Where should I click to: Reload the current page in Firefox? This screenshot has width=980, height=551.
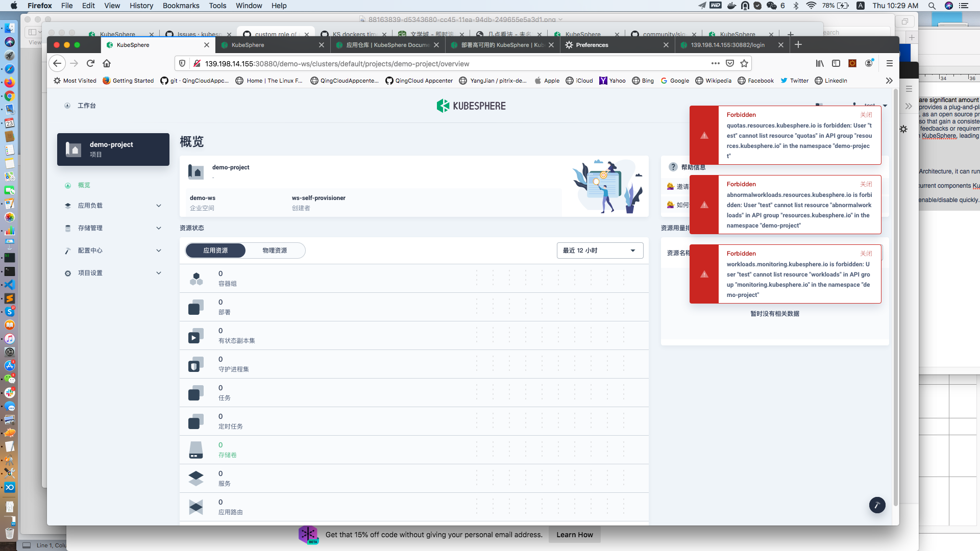(x=90, y=63)
